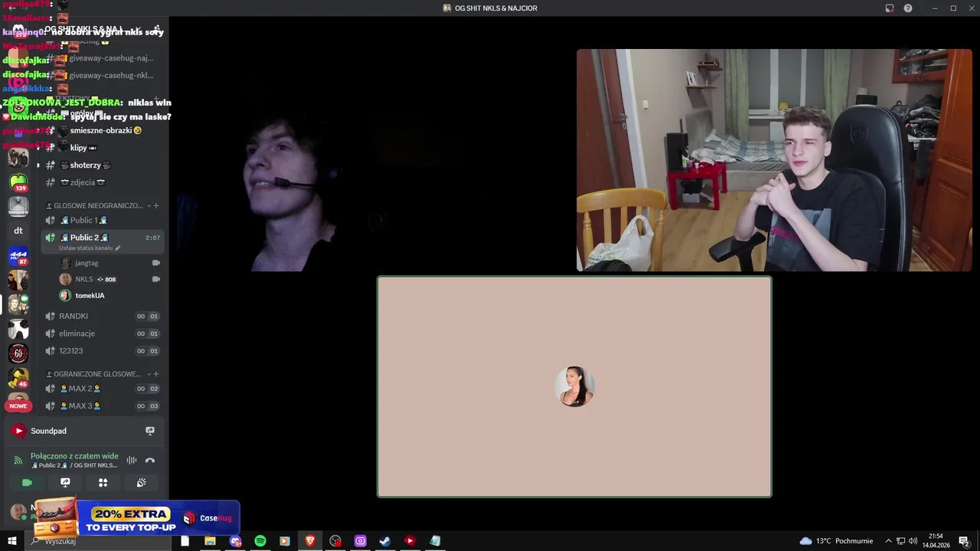Screen dimensions: 980x551
Task: Open the 444 server with 87 badge
Action: pos(18,256)
